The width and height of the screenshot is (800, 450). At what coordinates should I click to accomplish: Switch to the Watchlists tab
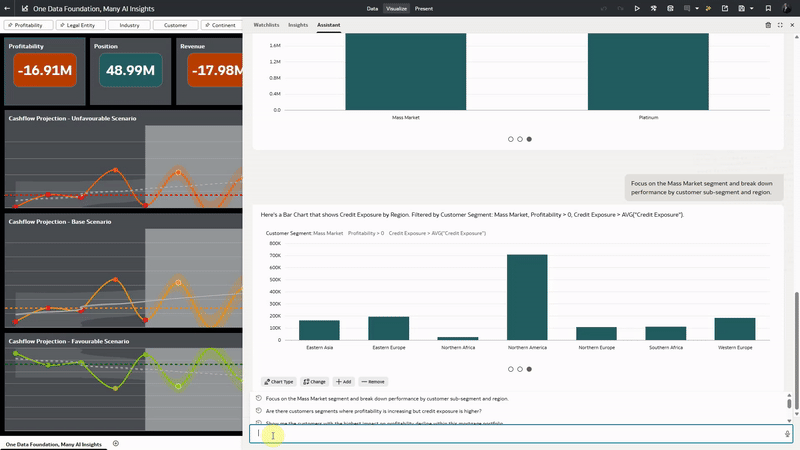click(x=266, y=25)
